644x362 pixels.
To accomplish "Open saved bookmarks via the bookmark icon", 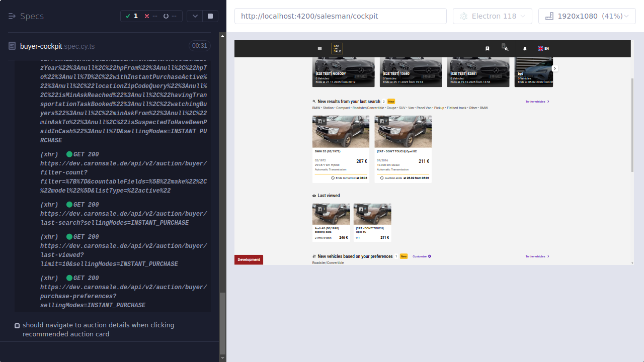I will coord(487,49).
